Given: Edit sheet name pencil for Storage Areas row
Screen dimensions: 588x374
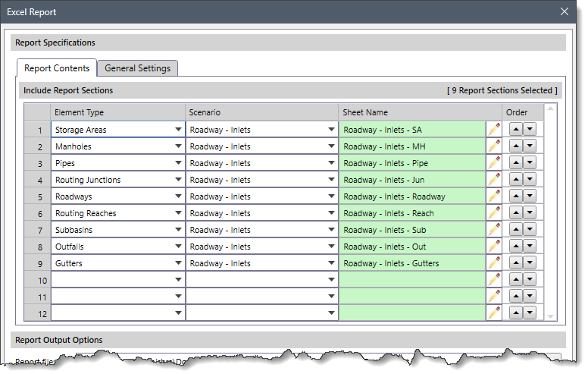Looking at the screenshot, I should coord(494,130).
